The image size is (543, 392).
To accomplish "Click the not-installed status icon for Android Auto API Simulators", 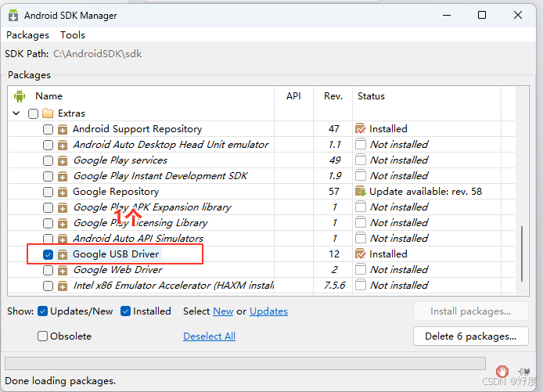I will tap(361, 238).
